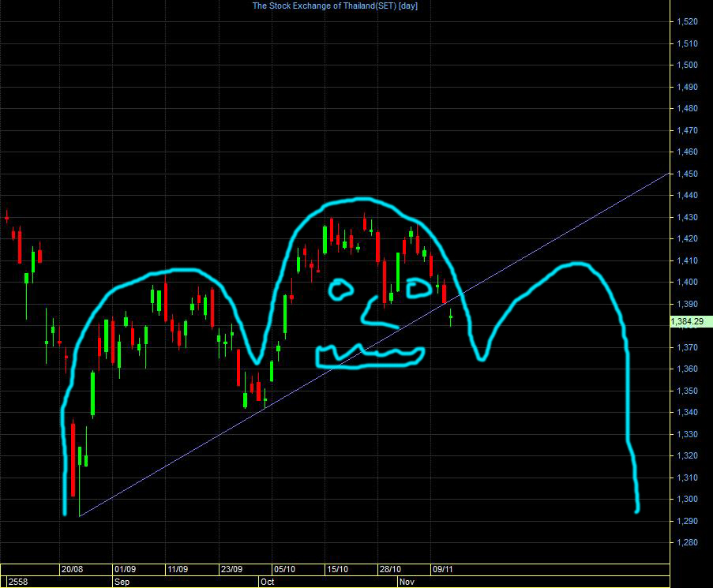
Task: Click the 1,450 price axis label
Action: pos(687,174)
